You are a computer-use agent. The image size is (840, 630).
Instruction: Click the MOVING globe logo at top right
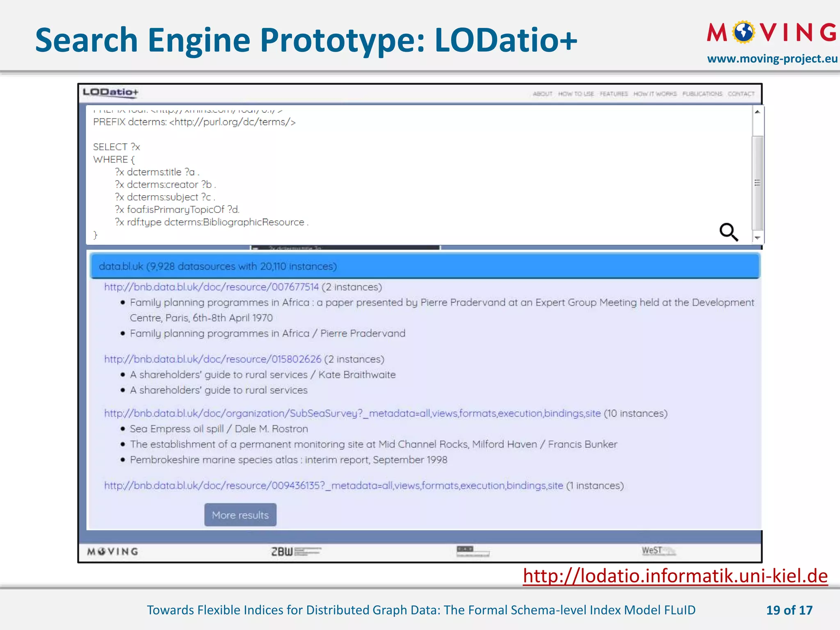point(771,33)
